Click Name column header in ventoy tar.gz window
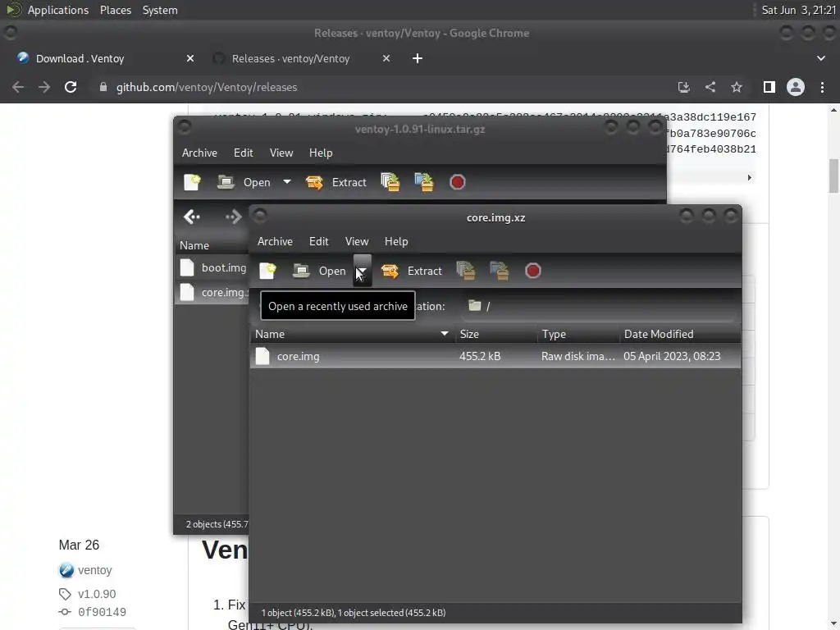The height and width of the screenshot is (630, 840). 212,245
